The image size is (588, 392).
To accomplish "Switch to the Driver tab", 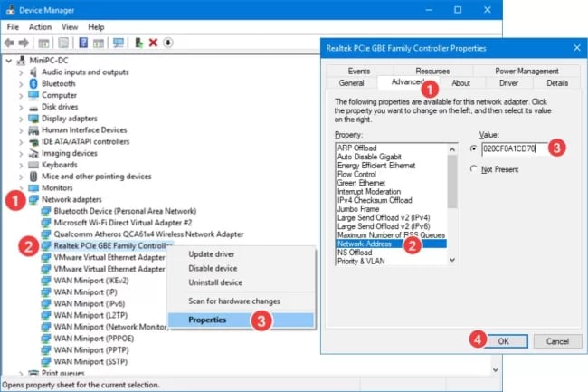I will coord(508,83).
